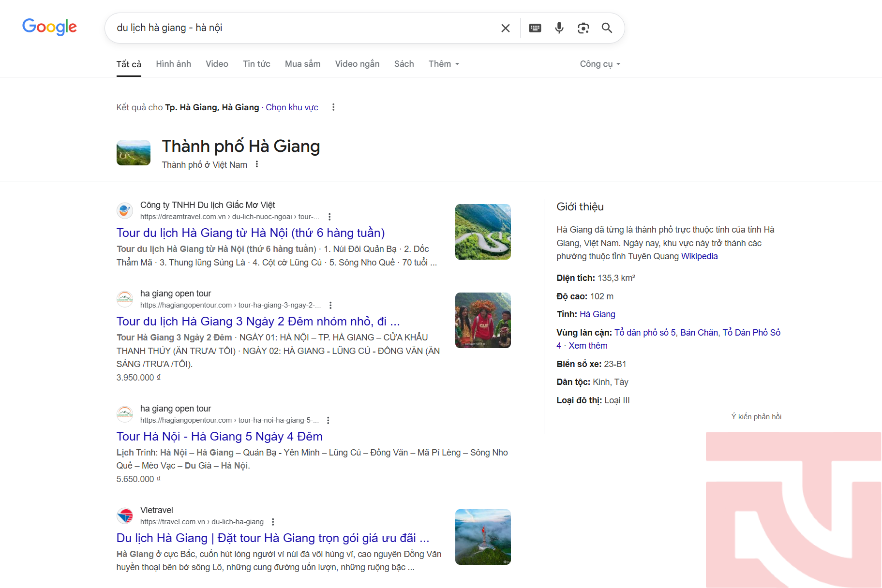The width and height of the screenshot is (882, 588).
Task: Open Tổ dân phố số 5 link
Action: [645, 333]
